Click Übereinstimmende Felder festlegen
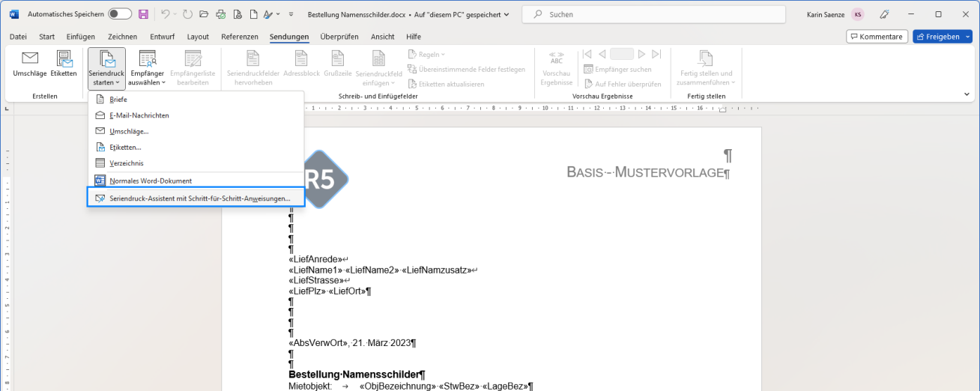This screenshot has width=980, height=391. [x=467, y=69]
